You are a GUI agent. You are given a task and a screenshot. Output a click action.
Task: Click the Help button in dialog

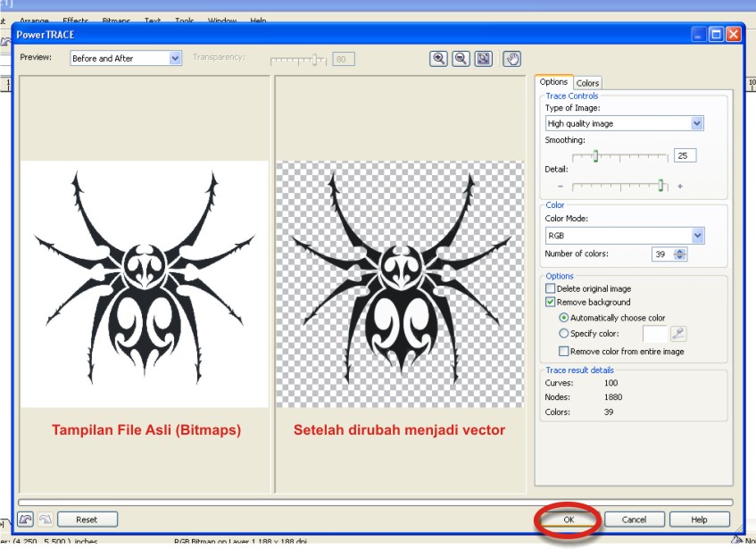pos(699,520)
